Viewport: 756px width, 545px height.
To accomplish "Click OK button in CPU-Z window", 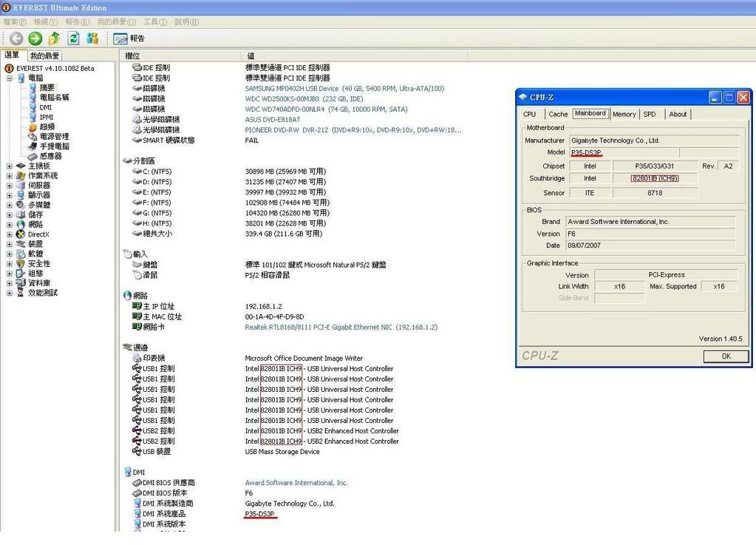I will (726, 356).
